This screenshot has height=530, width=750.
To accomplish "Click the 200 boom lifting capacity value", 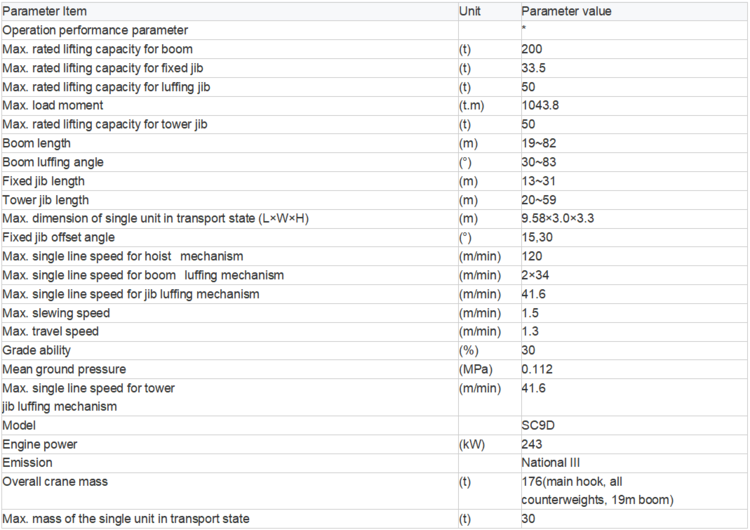I will click(532, 49).
